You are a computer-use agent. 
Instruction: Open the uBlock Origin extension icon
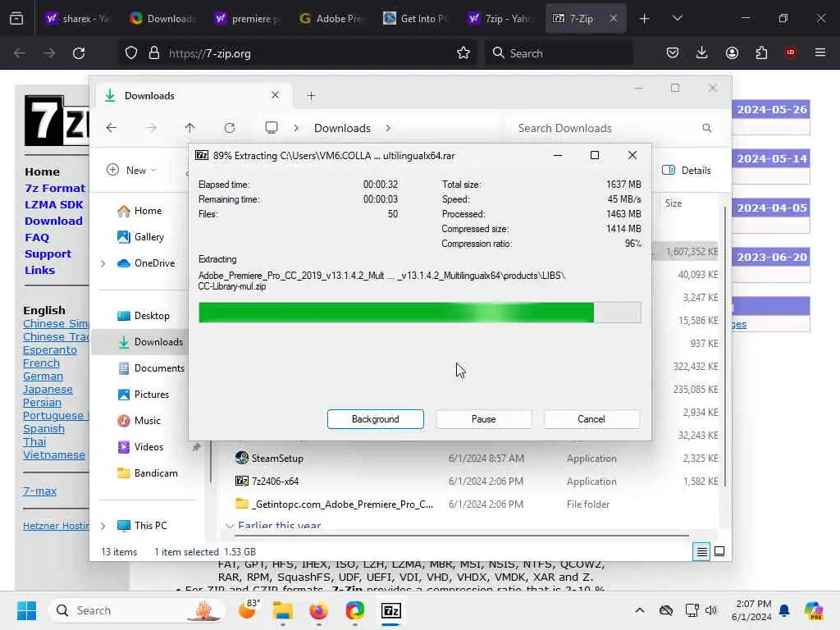pos(790,52)
